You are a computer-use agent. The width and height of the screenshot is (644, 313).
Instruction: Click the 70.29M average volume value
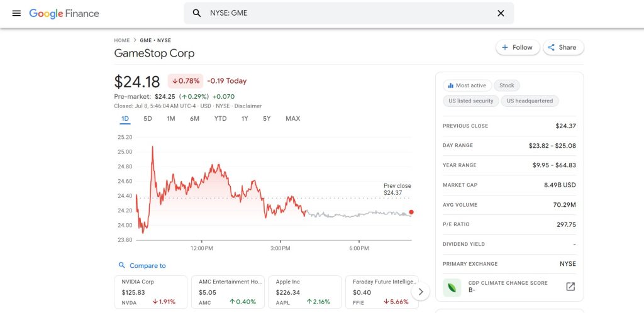tap(564, 205)
